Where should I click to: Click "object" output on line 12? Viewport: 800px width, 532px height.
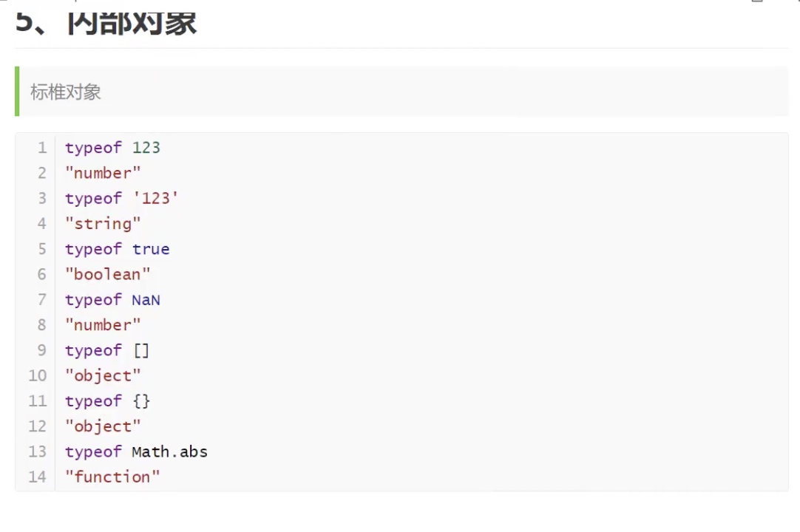(x=103, y=426)
